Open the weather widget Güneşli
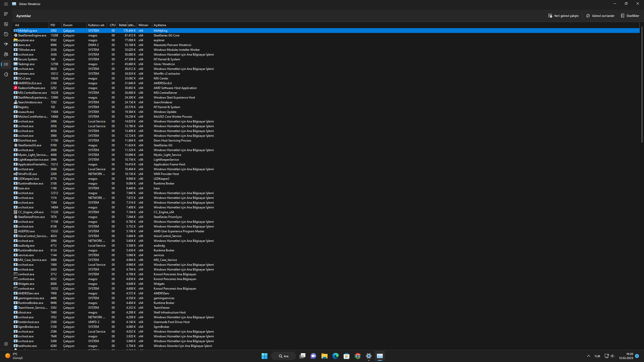Image resolution: width=644 pixels, height=362 pixels. click(14, 356)
